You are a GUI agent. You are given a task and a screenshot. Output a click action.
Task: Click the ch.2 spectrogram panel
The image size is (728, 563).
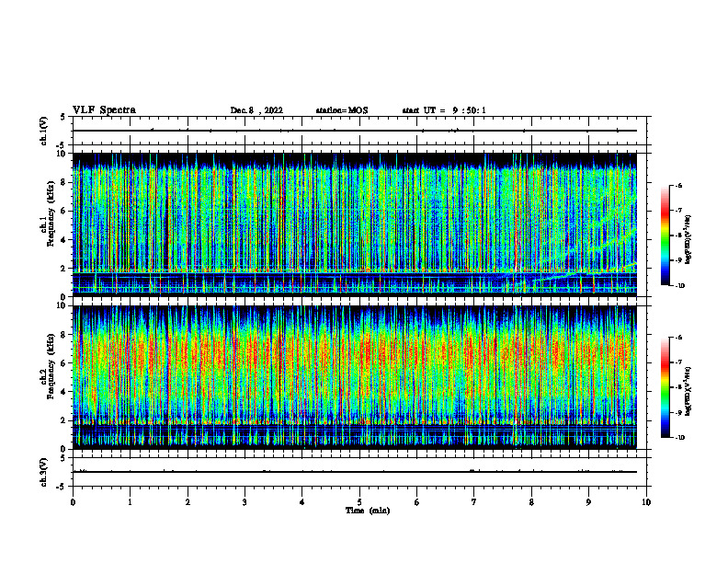click(x=355, y=377)
